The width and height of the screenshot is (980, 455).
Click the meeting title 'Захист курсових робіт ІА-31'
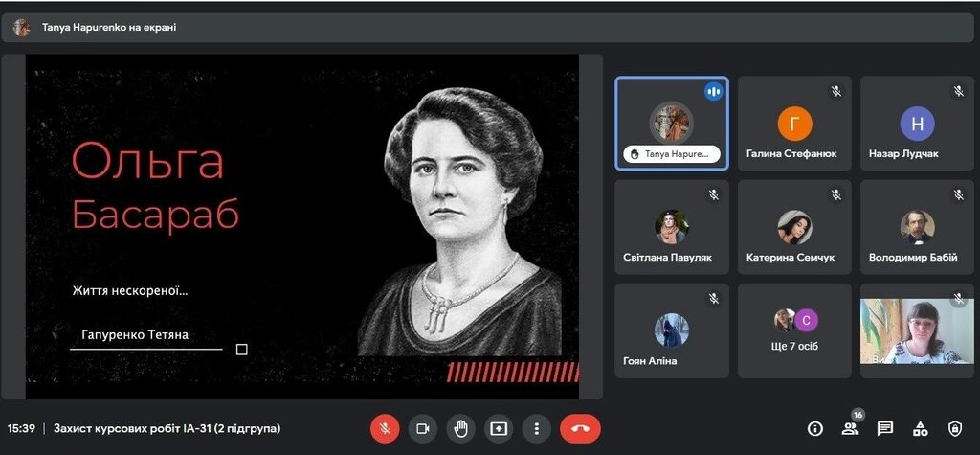[167, 428]
